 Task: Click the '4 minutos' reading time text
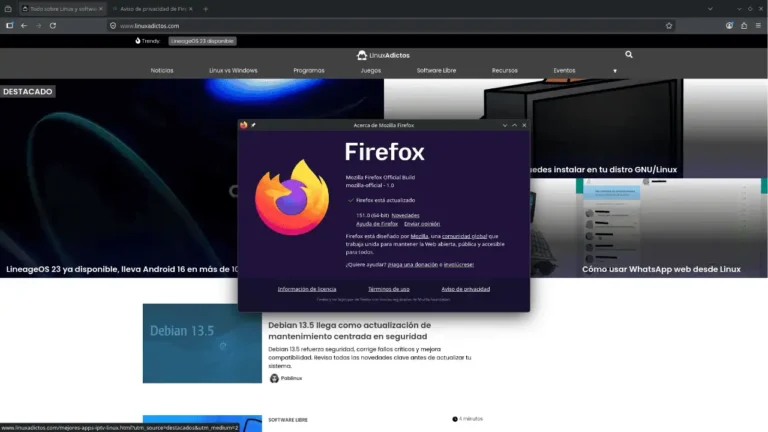[471, 419]
